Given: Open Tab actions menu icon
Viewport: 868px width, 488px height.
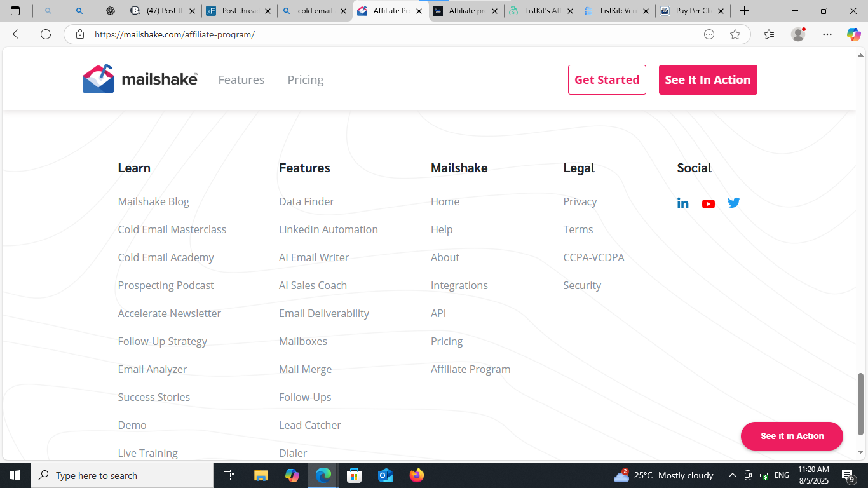Looking at the screenshot, I should (x=15, y=11).
